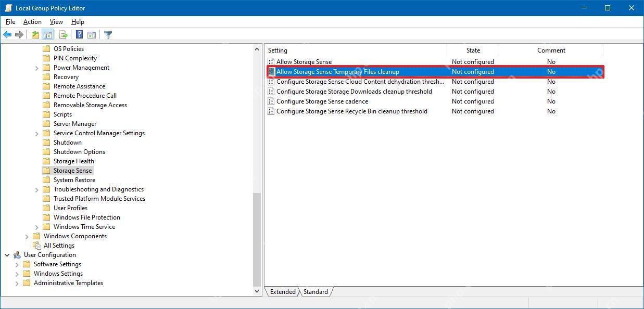Click the Export List toolbar icon
644x309 pixels.
(x=64, y=35)
